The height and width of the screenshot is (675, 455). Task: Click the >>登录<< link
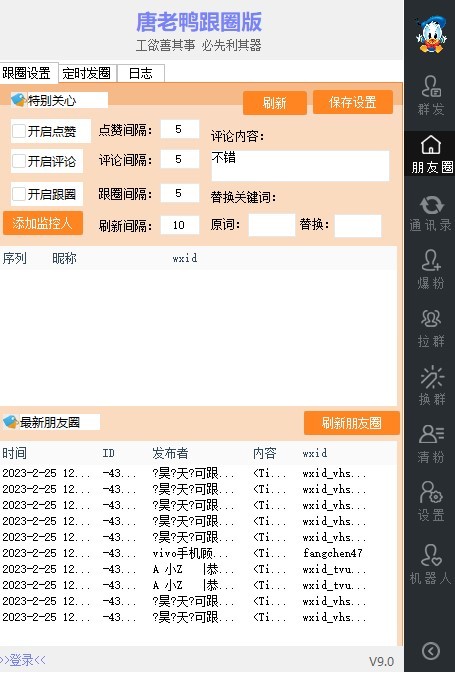coord(23,660)
